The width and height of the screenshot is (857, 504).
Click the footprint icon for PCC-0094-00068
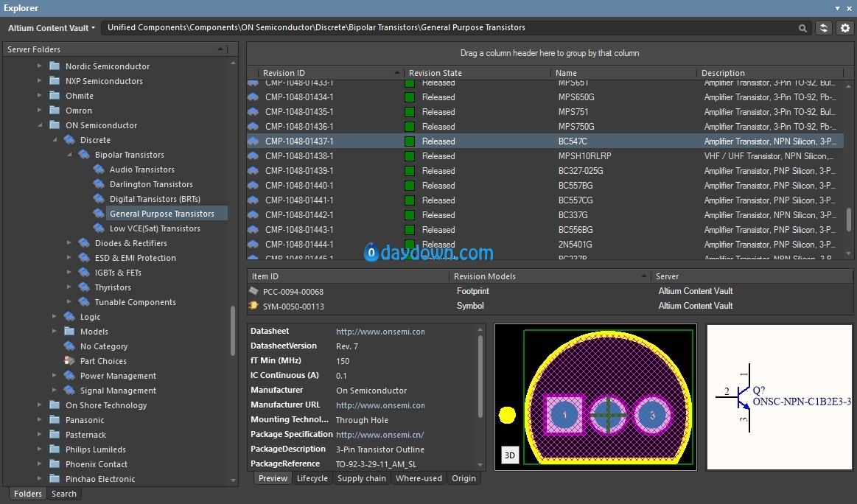coord(253,291)
